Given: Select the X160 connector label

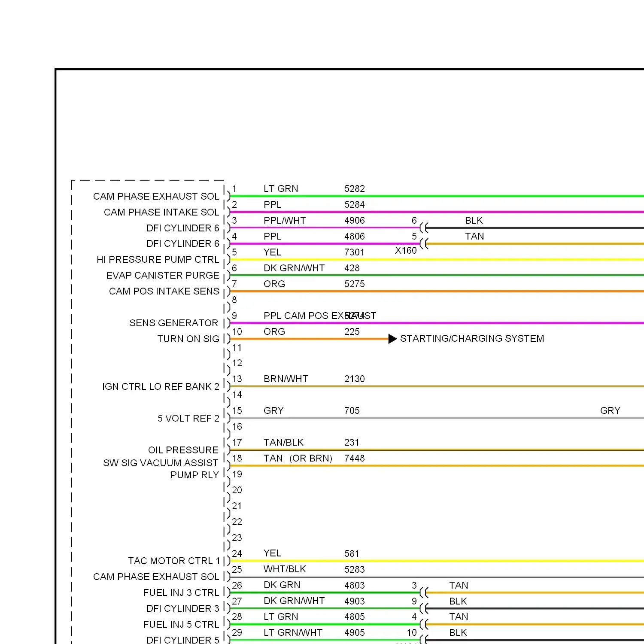Looking at the screenshot, I should pyautogui.click(x=406, y=250).
